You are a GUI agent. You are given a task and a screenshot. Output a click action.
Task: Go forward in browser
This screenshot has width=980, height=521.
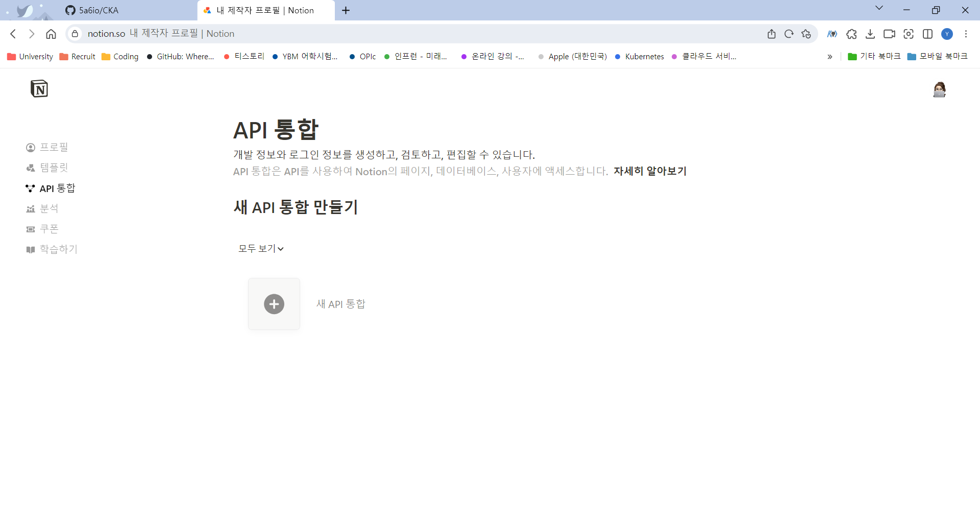[32, 34]
